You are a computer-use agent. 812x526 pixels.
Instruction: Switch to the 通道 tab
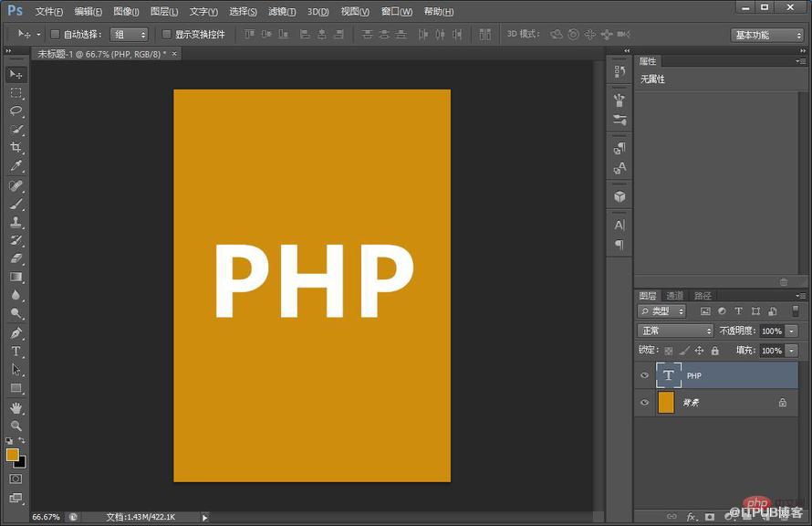point(675,296)
